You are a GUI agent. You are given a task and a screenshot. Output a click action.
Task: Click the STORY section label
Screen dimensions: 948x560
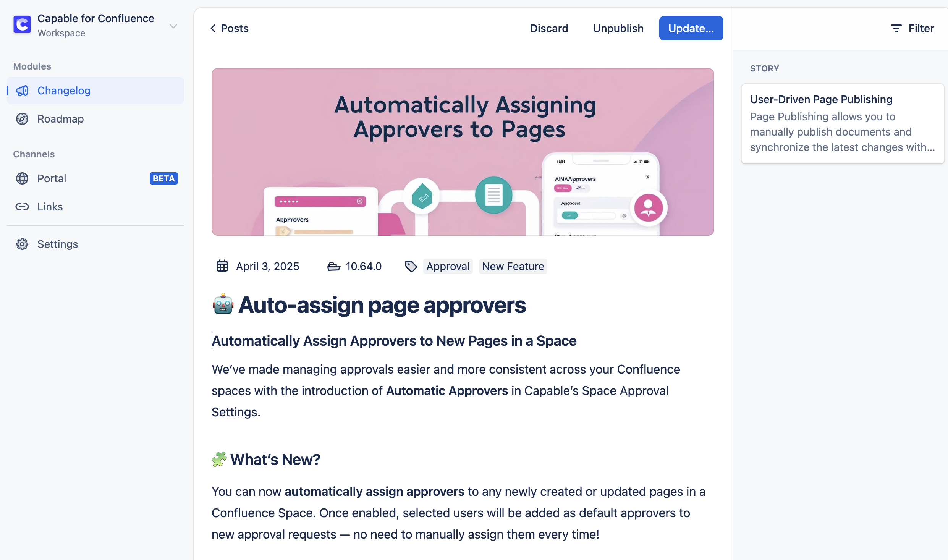click(x=764, y=68)
